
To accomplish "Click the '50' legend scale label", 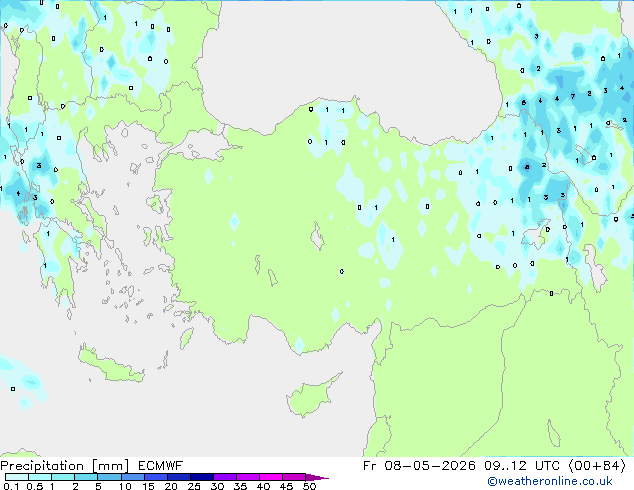I will (309, 486).
